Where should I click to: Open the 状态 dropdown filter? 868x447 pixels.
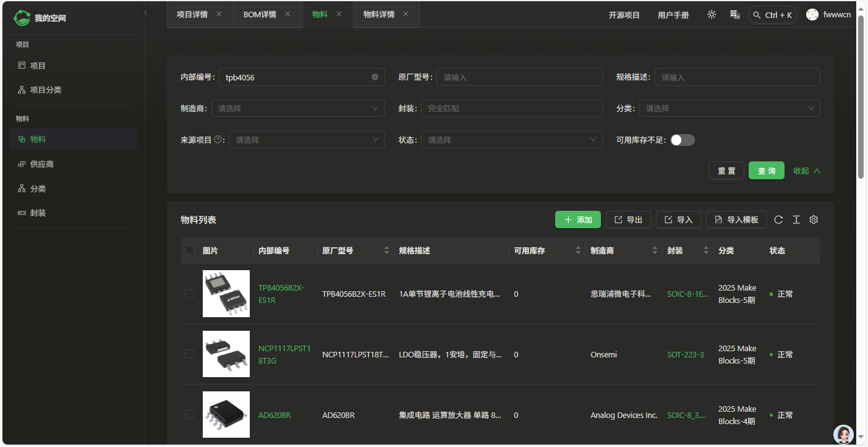pyautogui.click(x=511, y=140)
